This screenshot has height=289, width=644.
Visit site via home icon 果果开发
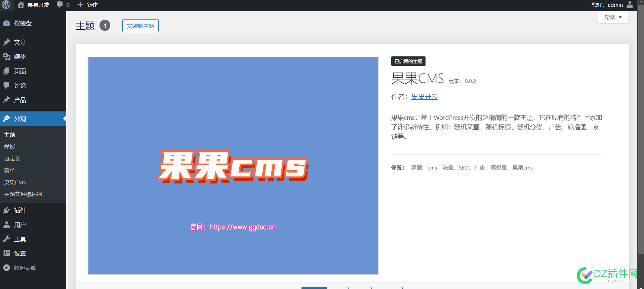click(21, 5)
